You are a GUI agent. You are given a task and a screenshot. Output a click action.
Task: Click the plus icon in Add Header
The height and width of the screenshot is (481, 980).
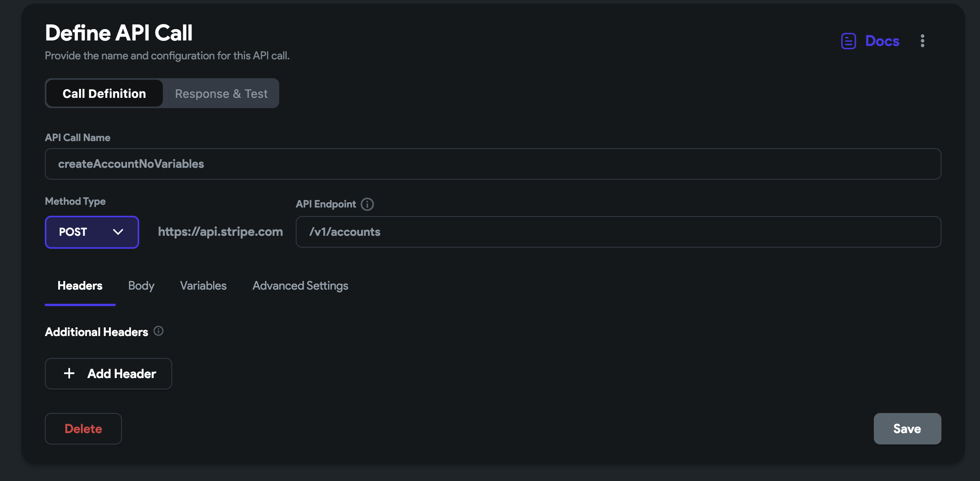click(69, 373)
